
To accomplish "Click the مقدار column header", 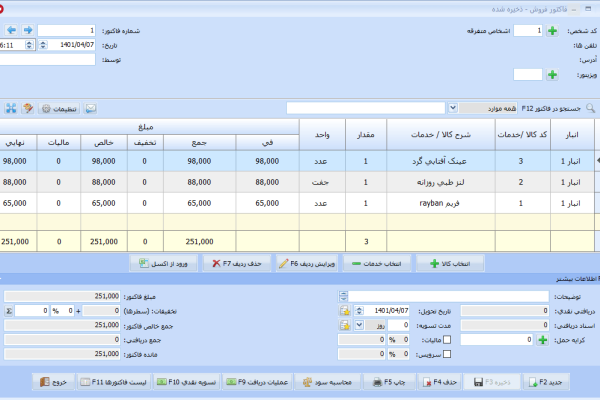I will pos(366,135).
